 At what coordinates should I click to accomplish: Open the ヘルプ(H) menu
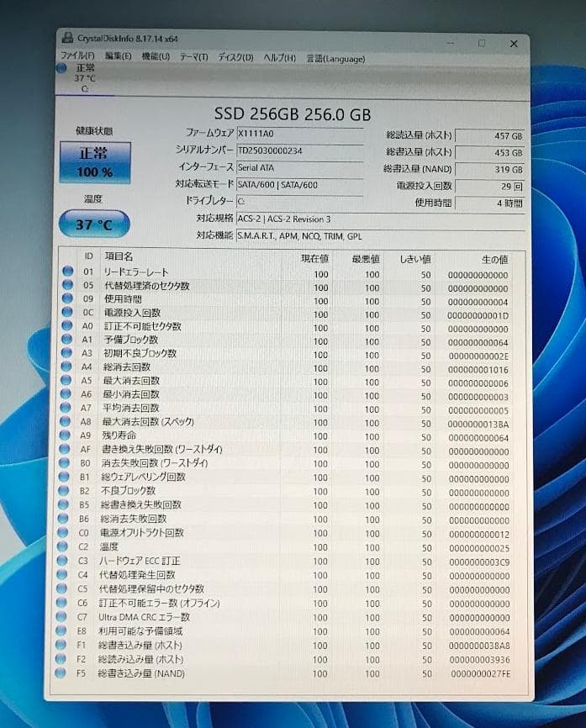click(x=279, y=58)
